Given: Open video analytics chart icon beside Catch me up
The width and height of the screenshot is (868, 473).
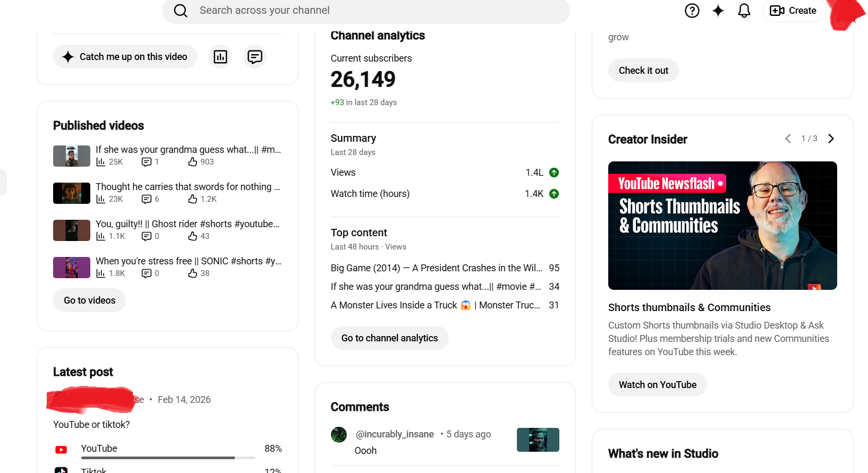Looking at the screenshot, I should click(220, 57).
